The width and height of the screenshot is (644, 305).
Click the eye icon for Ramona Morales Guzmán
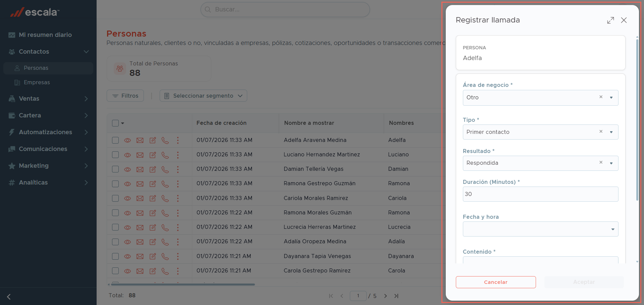pos(127,213)
